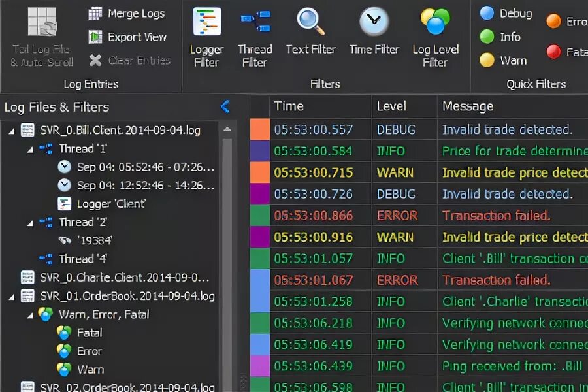588x392 pixels.
Task: Select time filter 05:52:46 - 07:26 clock icon
Action: pyautogui.click(x=65, y=167)
